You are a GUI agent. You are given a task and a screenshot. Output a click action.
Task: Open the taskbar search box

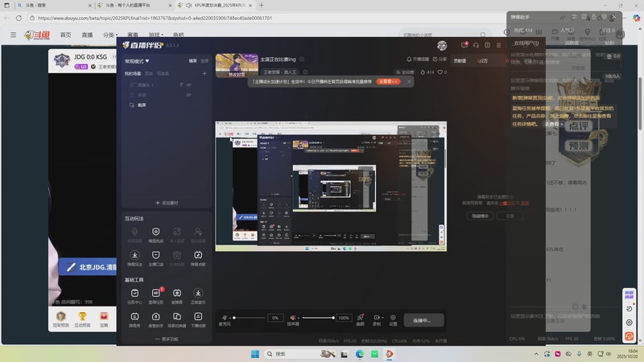[x=299, y=354]
